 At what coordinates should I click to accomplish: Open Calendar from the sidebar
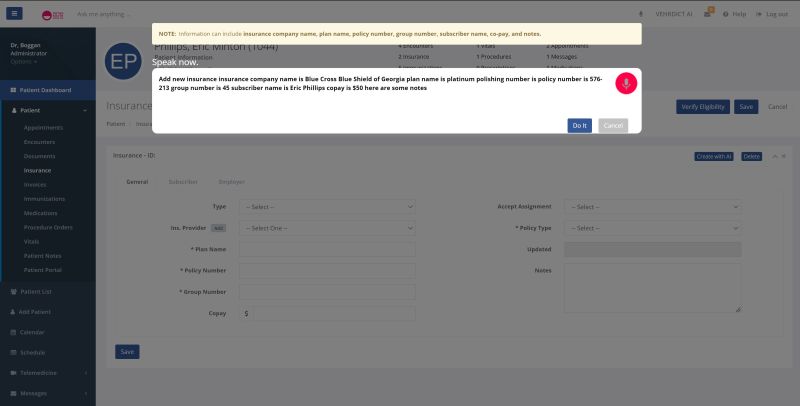32,332
